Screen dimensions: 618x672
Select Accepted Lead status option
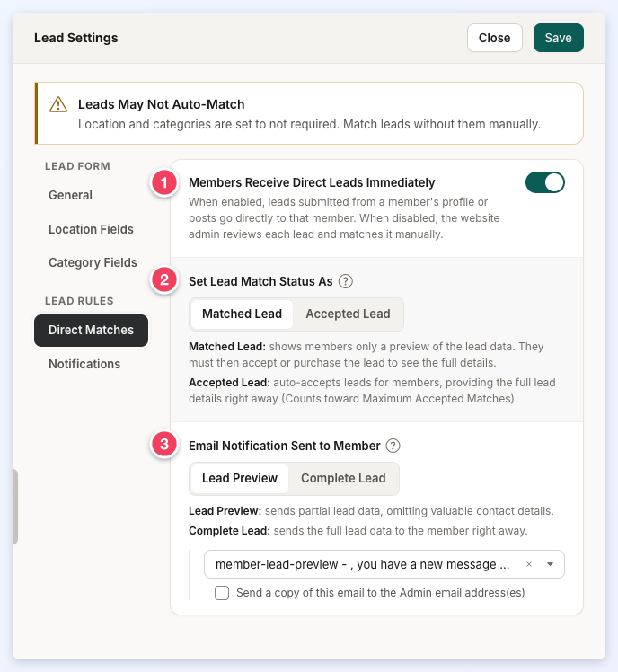click(x=348, y=314)
